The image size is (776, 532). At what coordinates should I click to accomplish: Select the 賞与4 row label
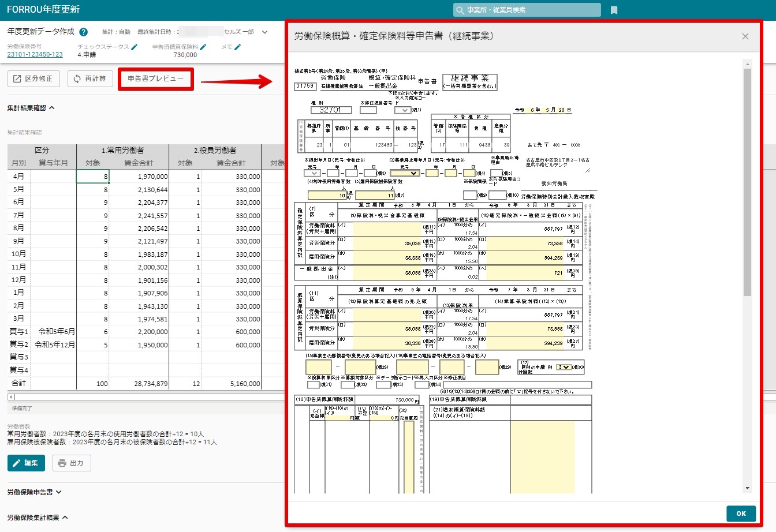tap(19, 370)
